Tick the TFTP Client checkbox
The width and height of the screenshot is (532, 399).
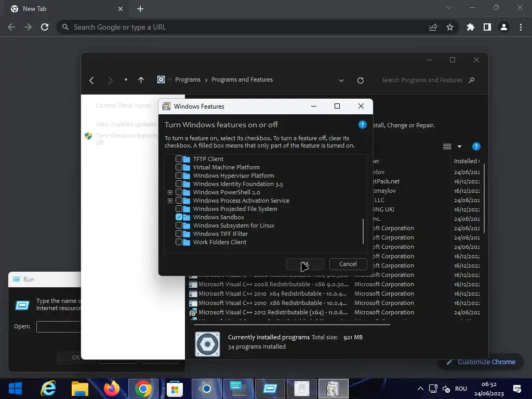pos(179,159)
